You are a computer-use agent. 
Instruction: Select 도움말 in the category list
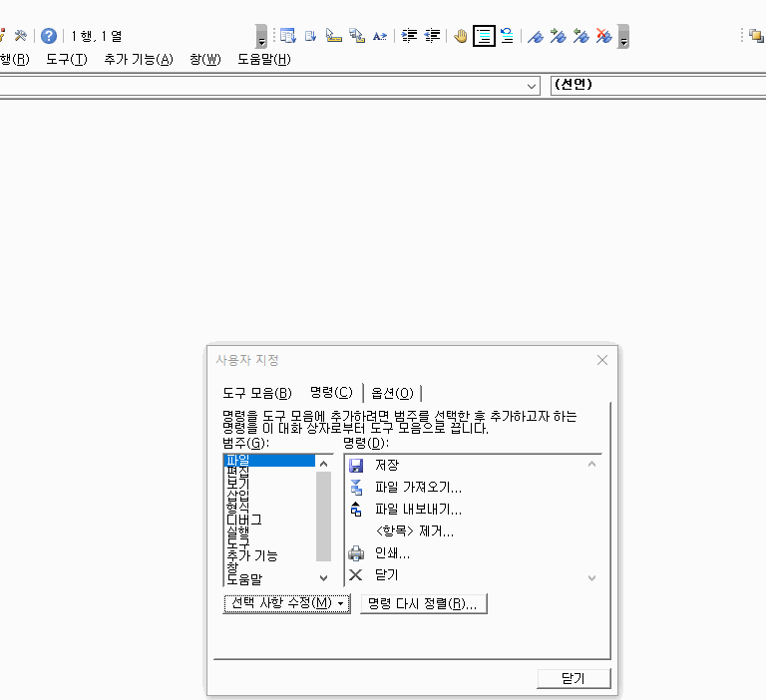[269, 579]
